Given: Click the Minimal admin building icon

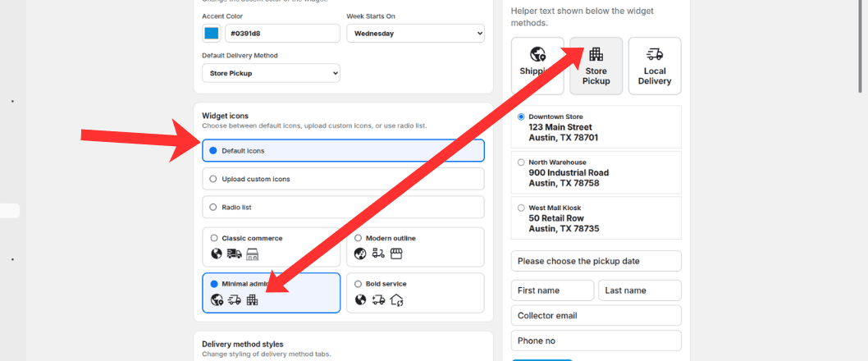Looking at the screenshot, I should tap(252, 300).
